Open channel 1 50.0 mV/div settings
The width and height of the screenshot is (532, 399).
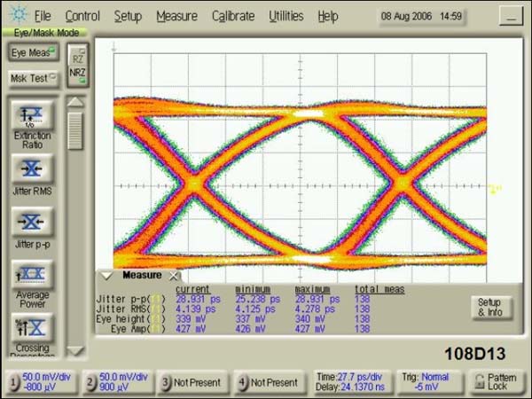pyautogui.click(x=39, y=382)
